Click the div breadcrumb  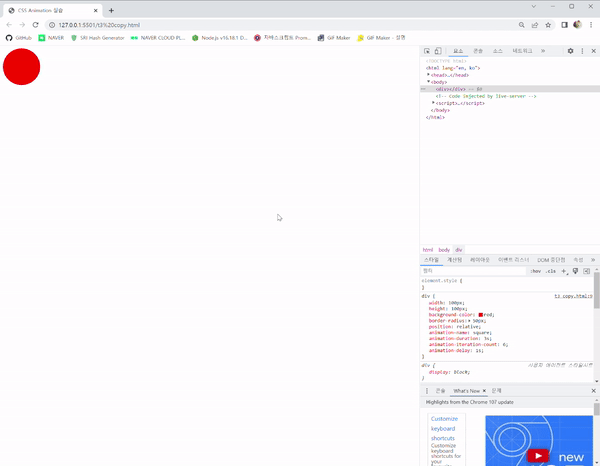[x=458, y=250]
